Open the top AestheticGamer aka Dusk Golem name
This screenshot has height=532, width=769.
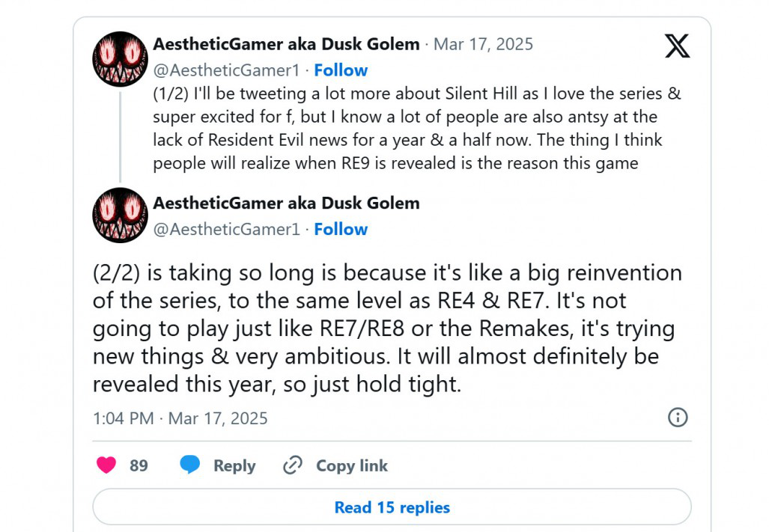point(287,44)
